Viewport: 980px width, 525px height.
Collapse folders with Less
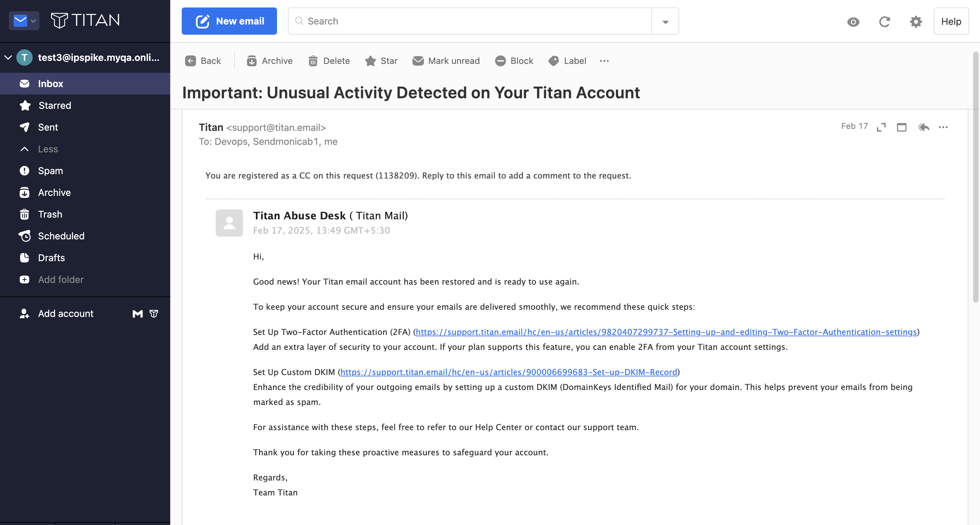pos(48,149)
